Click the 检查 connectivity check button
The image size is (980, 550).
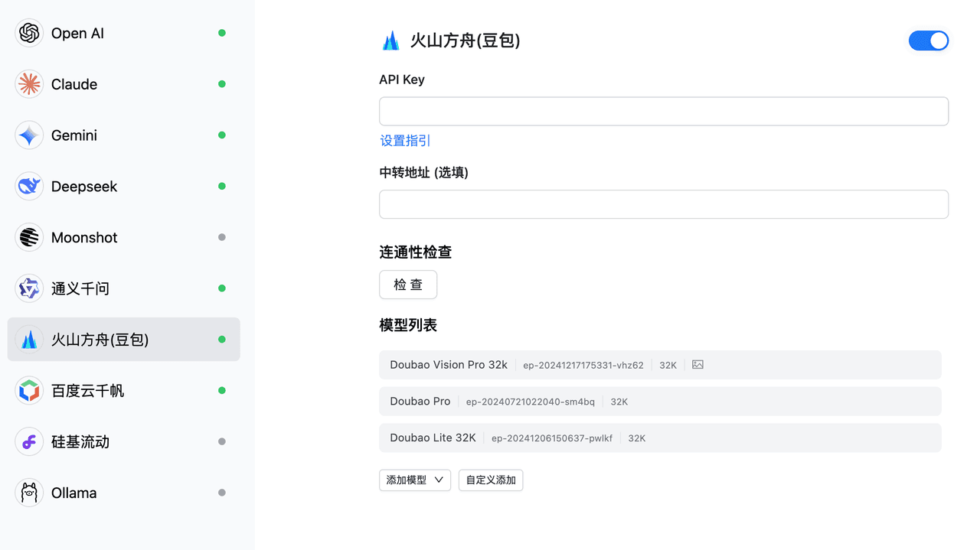tap(408, 285)
